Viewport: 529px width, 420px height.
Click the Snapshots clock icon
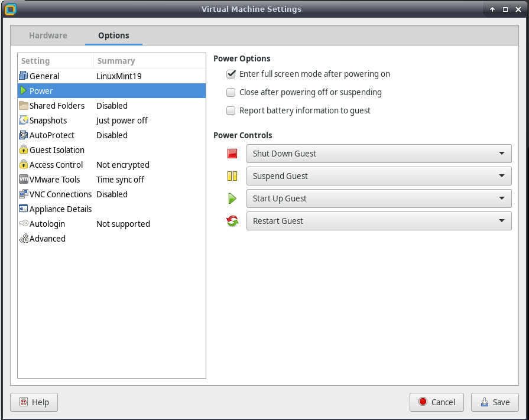(24, 121)
